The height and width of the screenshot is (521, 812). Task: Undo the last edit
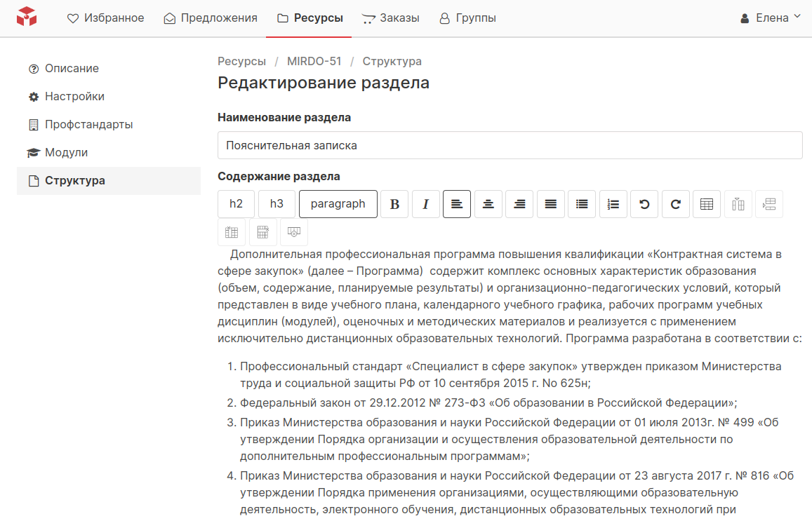(x=644, y=204)
